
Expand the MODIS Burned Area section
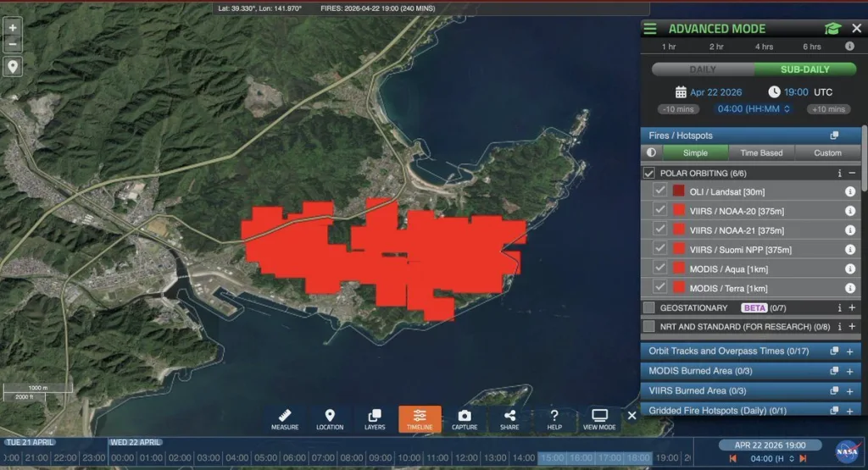(849, 371)
